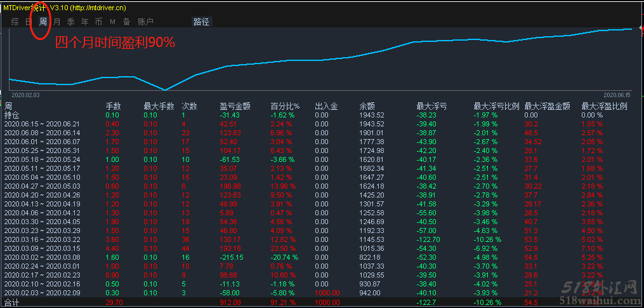Switch to the 币 currency tab
The image size is (644, 308).
click(98, 22)
